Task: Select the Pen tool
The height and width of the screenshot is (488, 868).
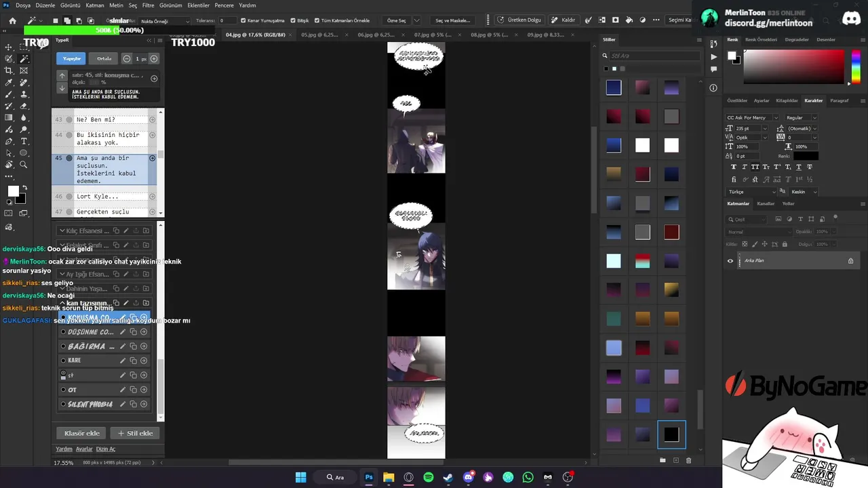Action: (9, 141)
